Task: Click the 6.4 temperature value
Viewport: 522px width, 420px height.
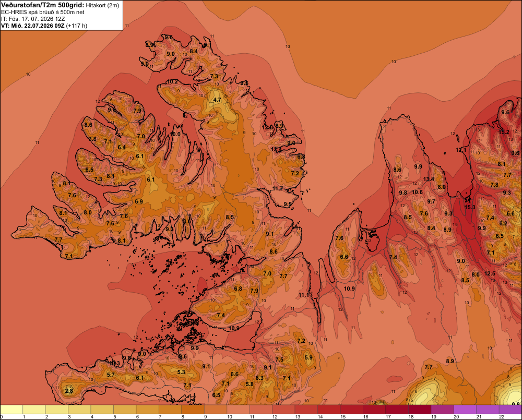Action: [122, 147]
